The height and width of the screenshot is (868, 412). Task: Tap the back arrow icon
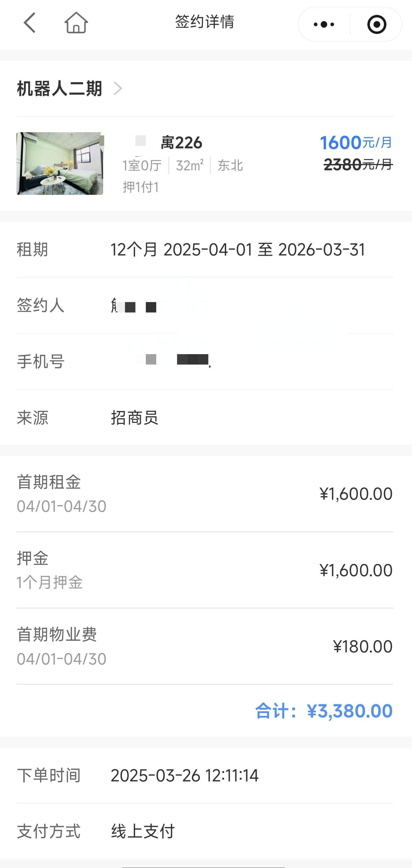pos(30,23)
